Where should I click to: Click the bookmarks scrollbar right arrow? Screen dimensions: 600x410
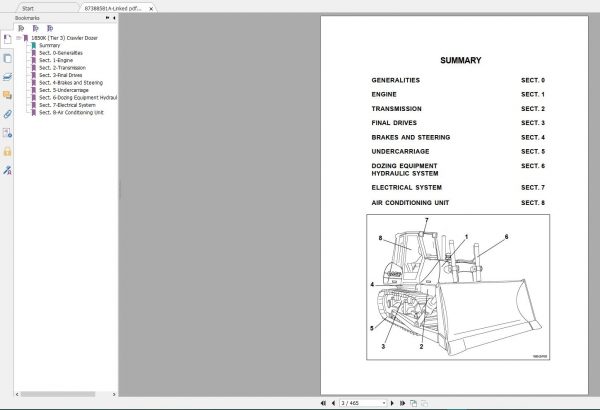114,394
